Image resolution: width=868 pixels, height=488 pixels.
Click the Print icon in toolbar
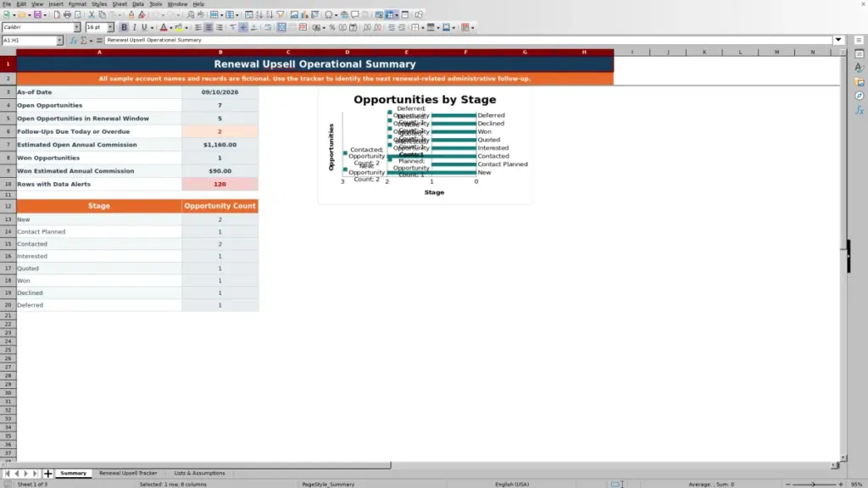67,14
